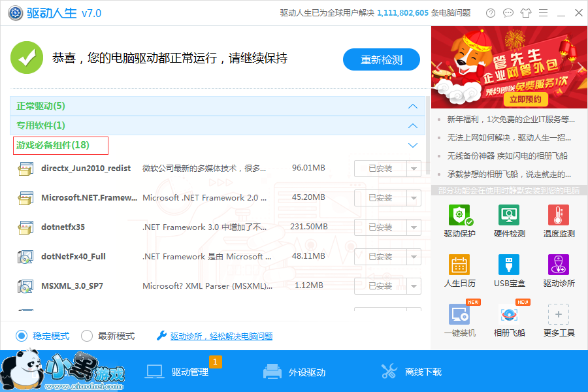The height and width of the screenshot is (392, 588).
Task: Click the 96.01MB size value
Action: coord(308,168)
